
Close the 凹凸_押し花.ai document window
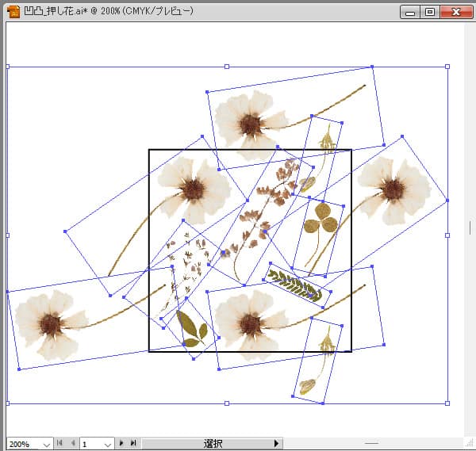[x=456, y=12]
